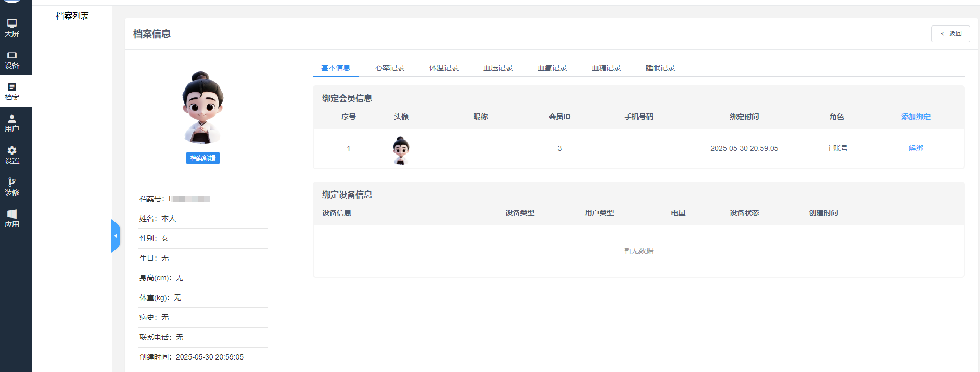Click the 手机号码 column header
The height and width of the screenshot is (372, 980).
pyautogui.click(x=639, y=117)
